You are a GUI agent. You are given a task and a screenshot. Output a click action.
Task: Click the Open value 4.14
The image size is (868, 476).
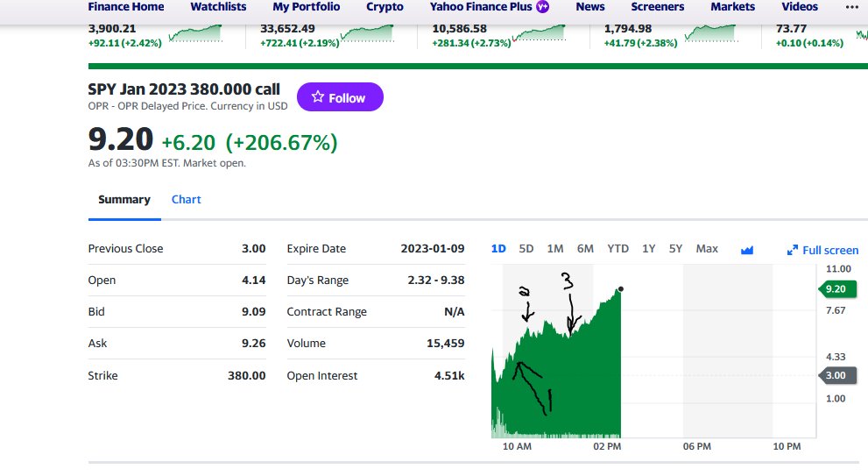[x=253, y=281]
